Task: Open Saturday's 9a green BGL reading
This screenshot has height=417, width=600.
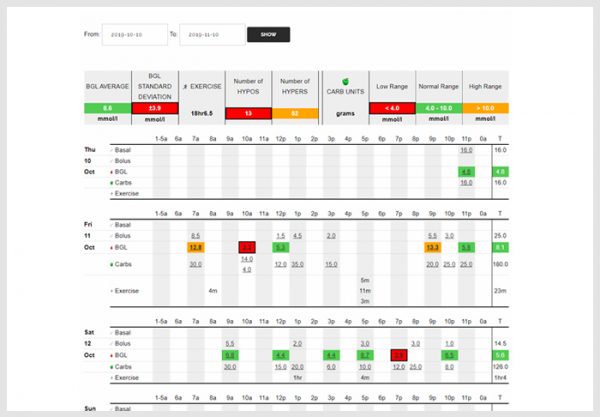Action: (230, 355)
